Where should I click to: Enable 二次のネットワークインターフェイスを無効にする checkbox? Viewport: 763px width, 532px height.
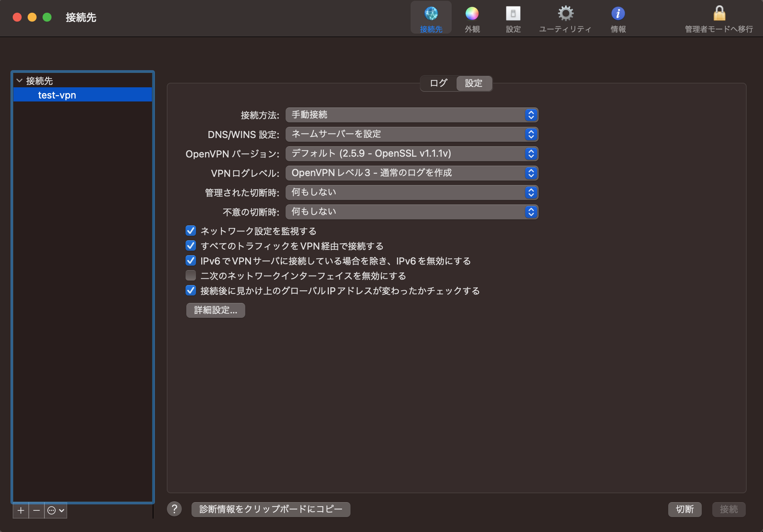coord(191,276)
